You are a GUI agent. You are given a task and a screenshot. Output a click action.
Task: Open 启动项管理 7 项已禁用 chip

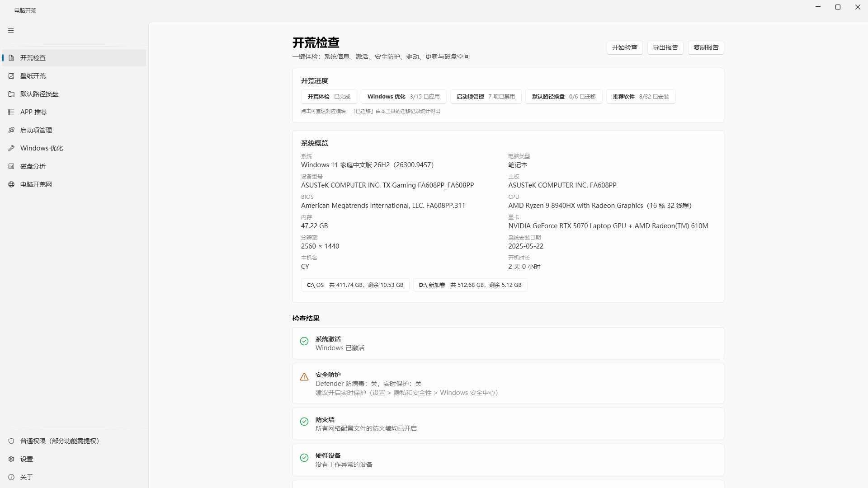[x=486, y=97]
